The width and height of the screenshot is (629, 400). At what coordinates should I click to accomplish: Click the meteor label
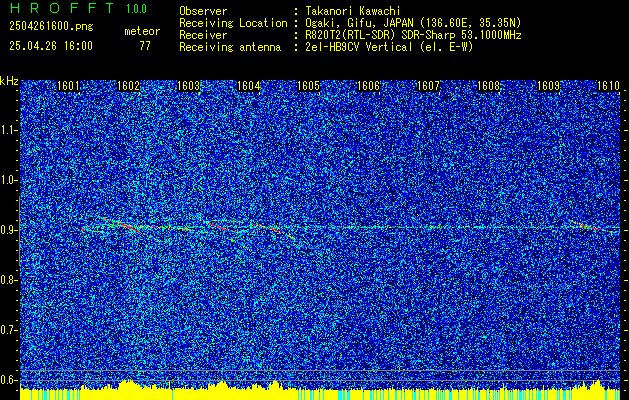142,31
